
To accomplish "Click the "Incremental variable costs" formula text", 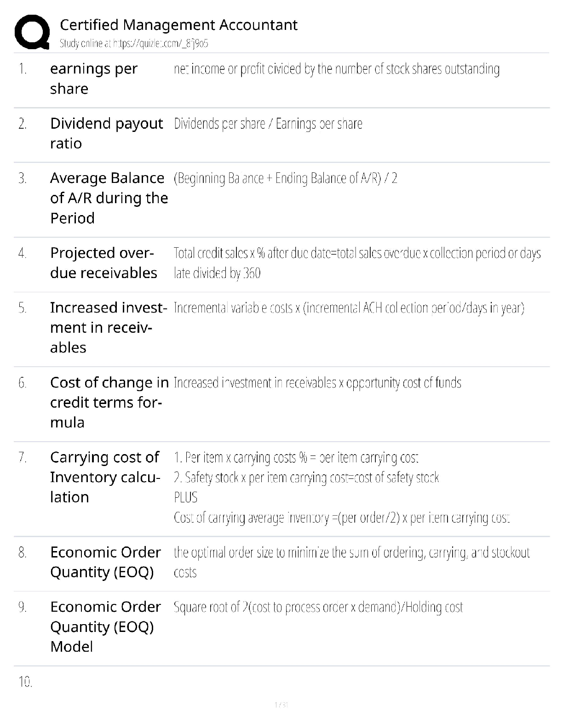I will [349, 307].
